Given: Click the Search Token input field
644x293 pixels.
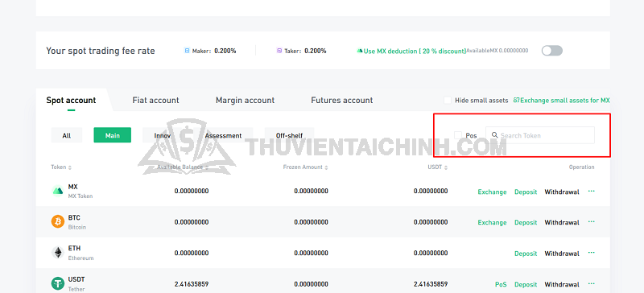Looking at the screenshot, I should coord(539,135).
